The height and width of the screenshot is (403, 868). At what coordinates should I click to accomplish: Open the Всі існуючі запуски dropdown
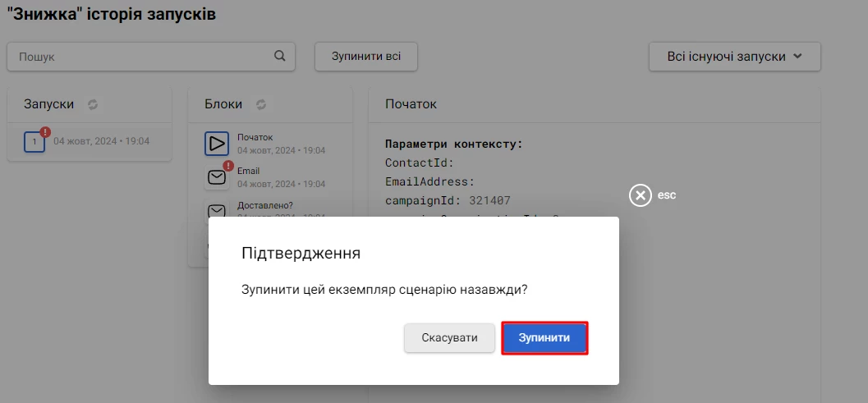pos(735,57)
